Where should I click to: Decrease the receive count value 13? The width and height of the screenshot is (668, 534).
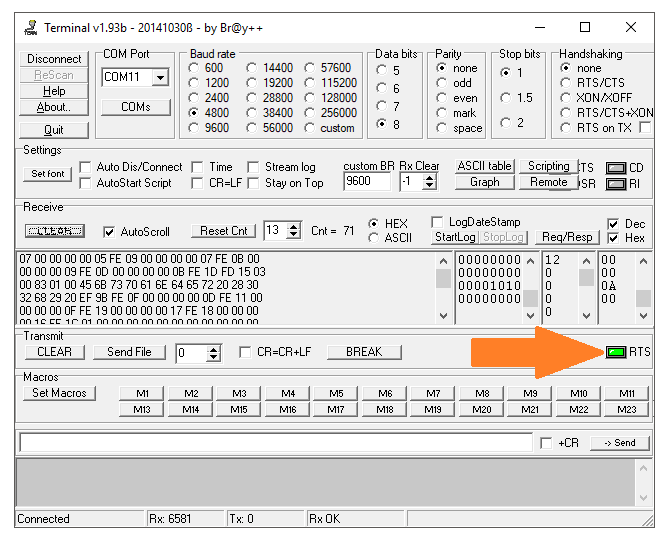coord(293,235)
